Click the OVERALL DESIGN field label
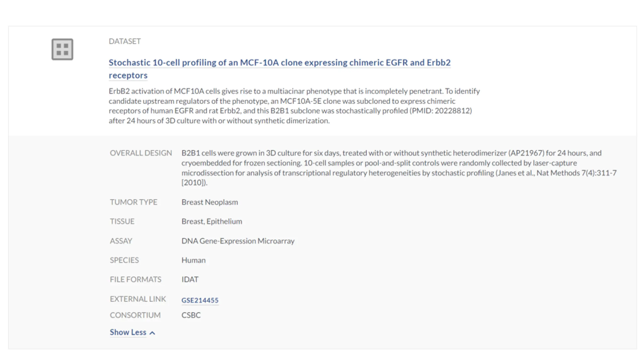This screenshot has height=362, width=644. [141, 153]
